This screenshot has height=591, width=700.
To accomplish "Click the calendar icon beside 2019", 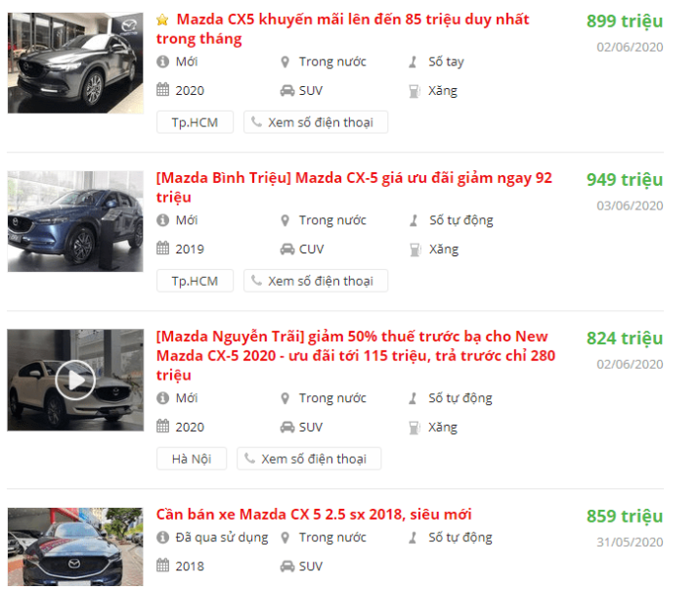I will [163, 249].
